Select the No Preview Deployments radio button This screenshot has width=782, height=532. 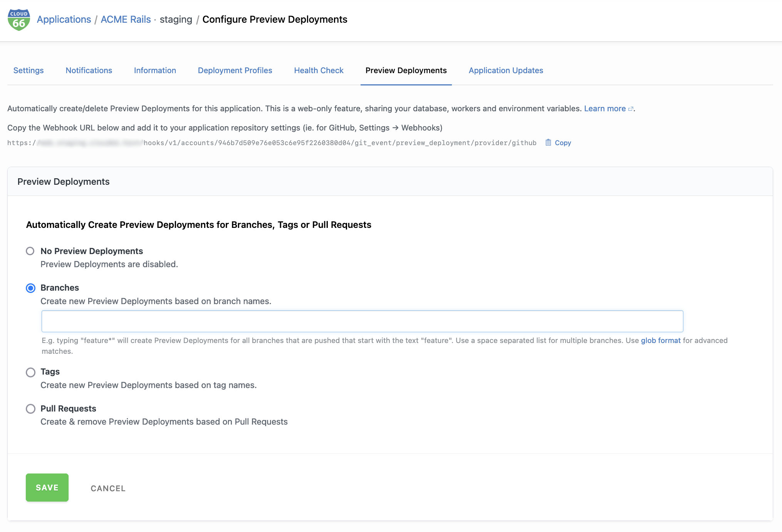coord(30,251)
